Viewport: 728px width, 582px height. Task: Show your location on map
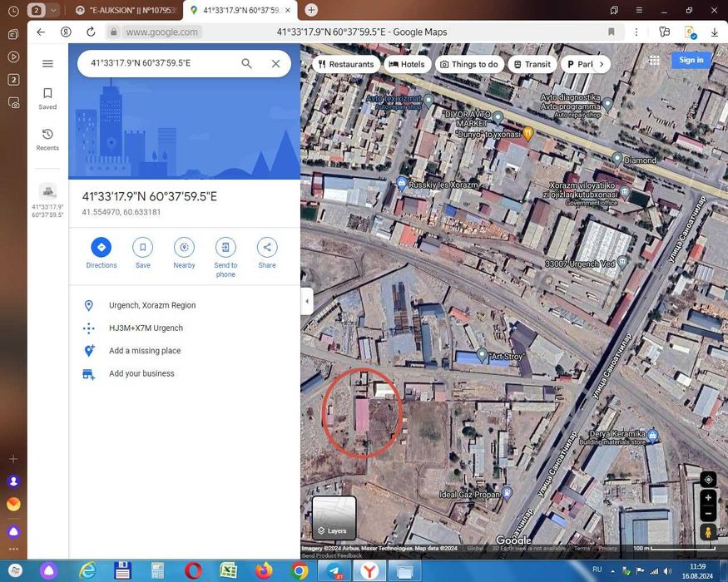pyautogui.click(x=708, y=480)
